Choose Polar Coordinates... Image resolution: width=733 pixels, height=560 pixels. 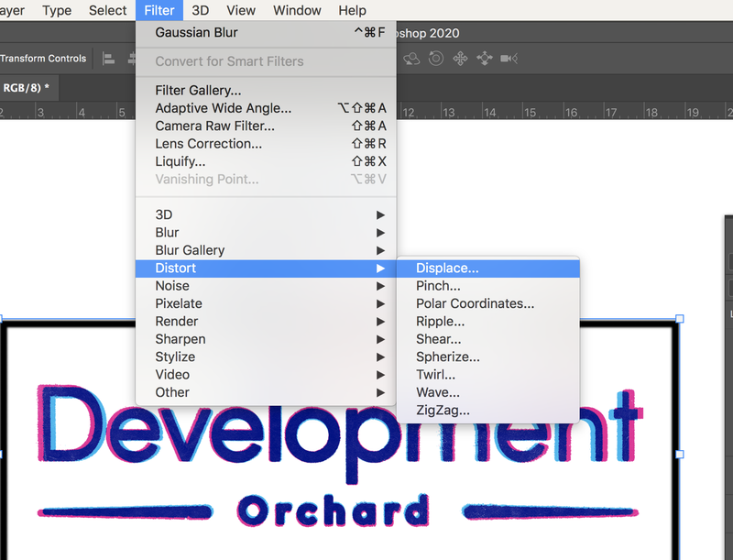488,303
